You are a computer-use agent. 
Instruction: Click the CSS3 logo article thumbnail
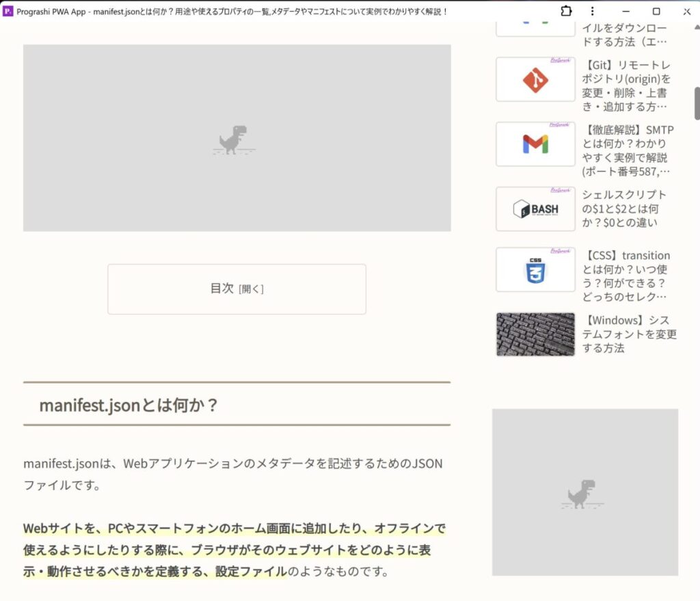tap(535, 270)
